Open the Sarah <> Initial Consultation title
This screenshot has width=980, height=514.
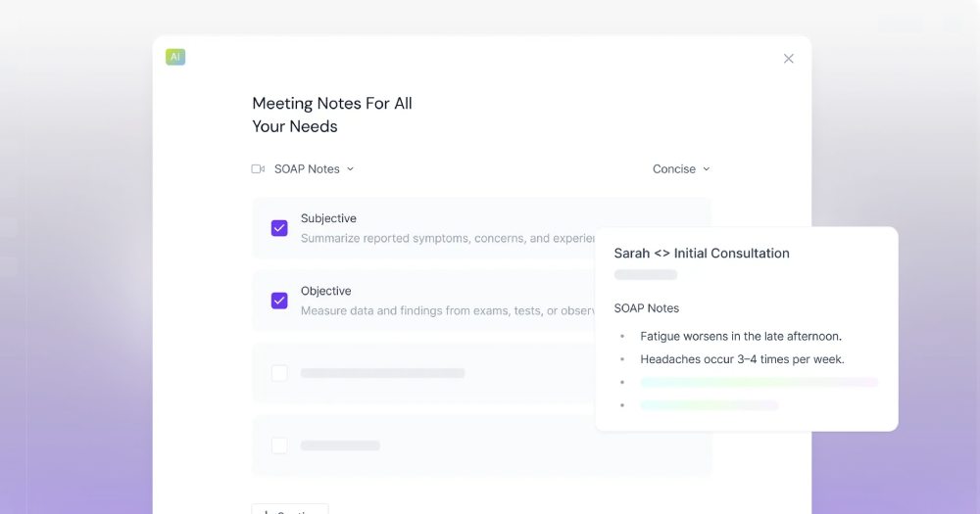pyautogui.click(x=702, y=254)
